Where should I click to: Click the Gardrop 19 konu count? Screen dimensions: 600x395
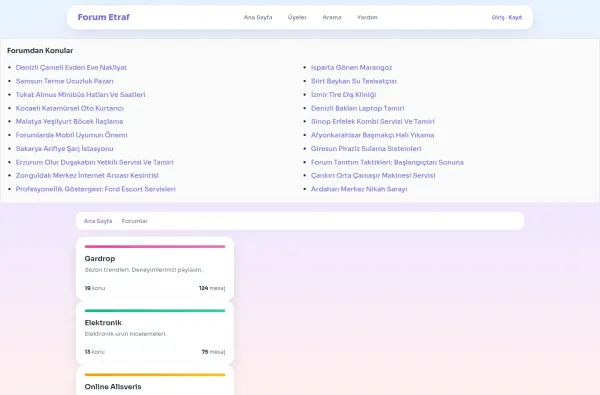click(95, 288)
